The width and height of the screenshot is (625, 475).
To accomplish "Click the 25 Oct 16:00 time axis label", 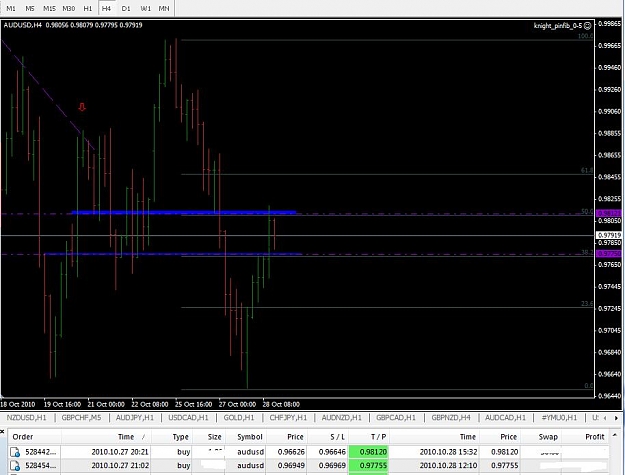I will (193, 404).
